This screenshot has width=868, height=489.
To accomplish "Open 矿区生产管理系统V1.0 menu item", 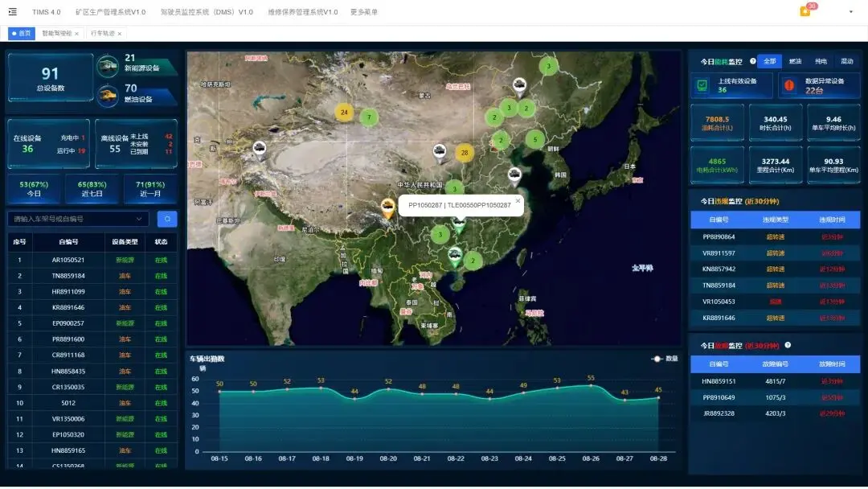I will (x=110, y=12).
